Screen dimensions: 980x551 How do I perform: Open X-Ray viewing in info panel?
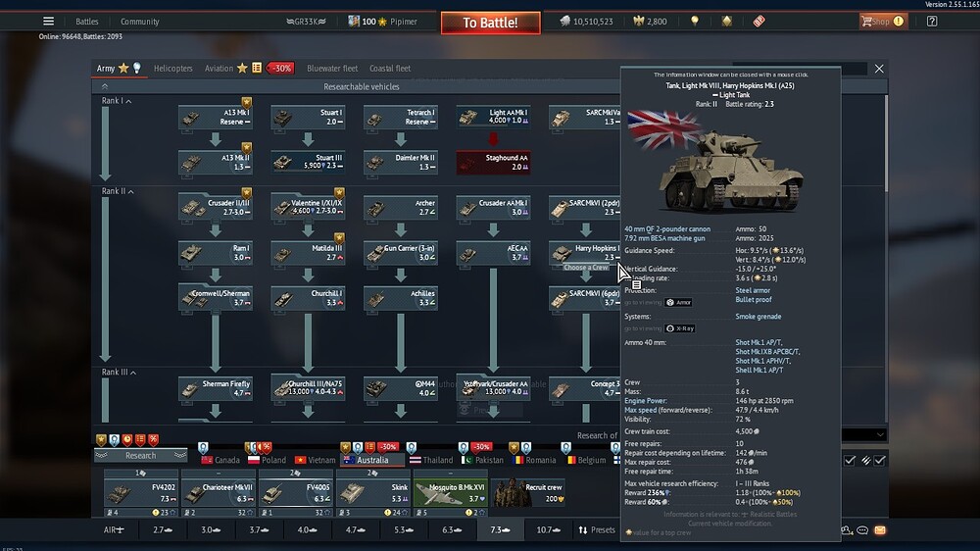[680, 328]
